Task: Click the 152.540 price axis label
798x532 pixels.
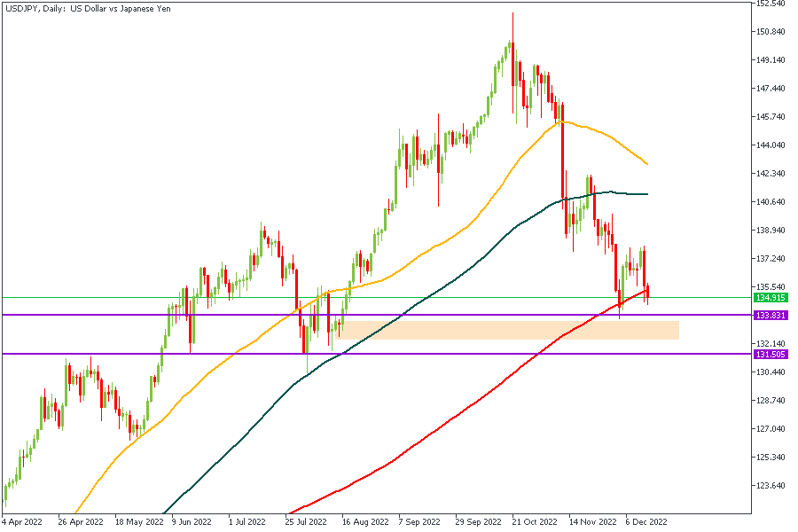Action: 771,4
